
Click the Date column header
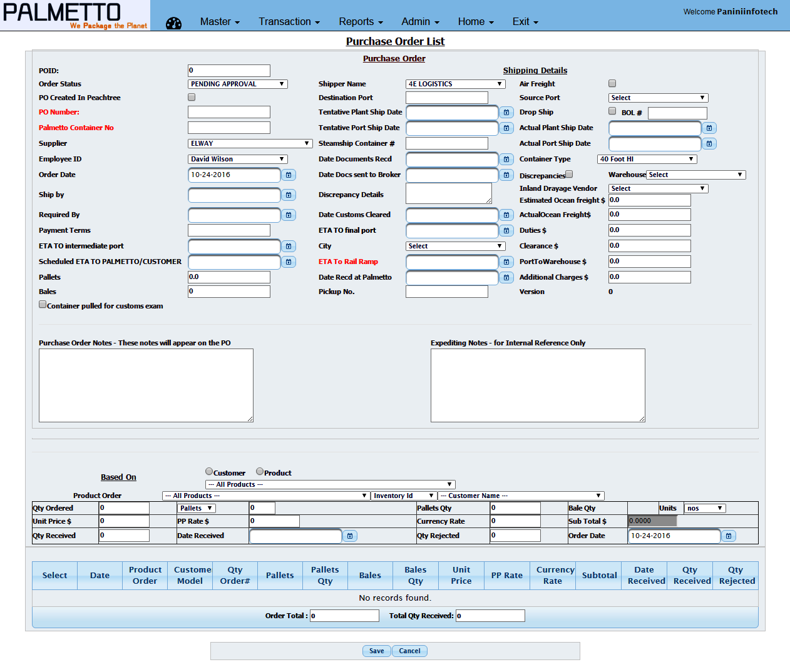(100, 575)
